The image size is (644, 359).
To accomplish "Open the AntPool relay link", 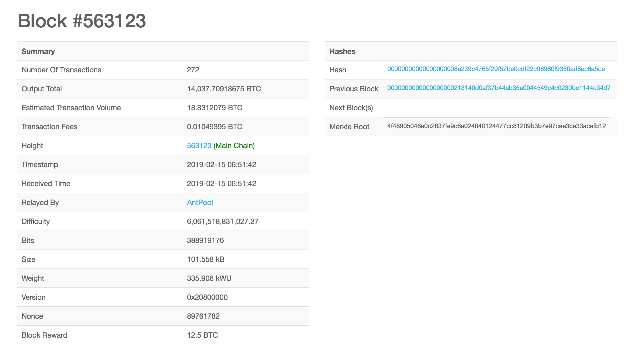I will (x=200, y=202).
